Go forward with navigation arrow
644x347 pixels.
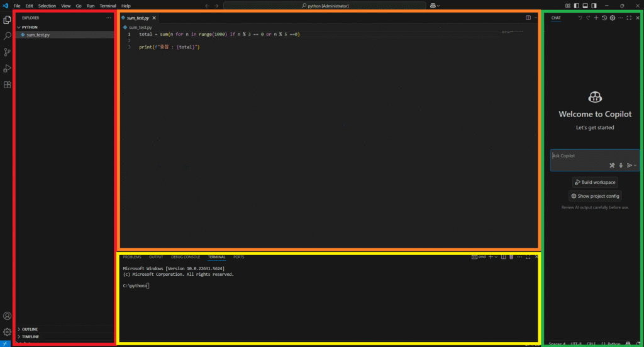click(x=216, y=6)
